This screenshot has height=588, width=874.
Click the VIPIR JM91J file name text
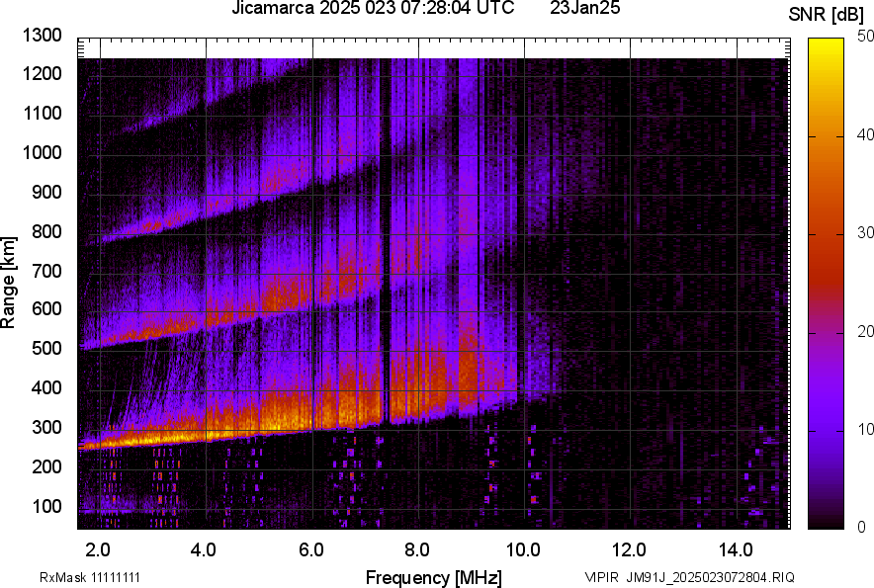689,577
